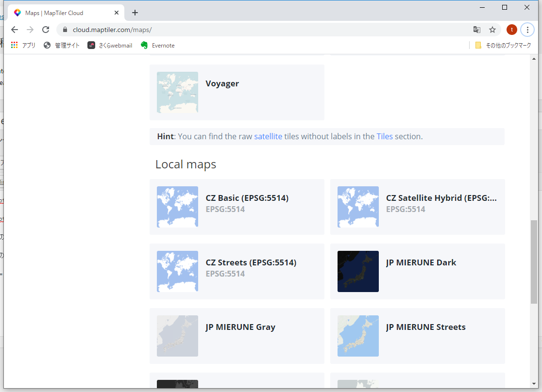Open the Evernote bookmark
Viewport: 542px width, 392px height.
(x=158, y=45)
